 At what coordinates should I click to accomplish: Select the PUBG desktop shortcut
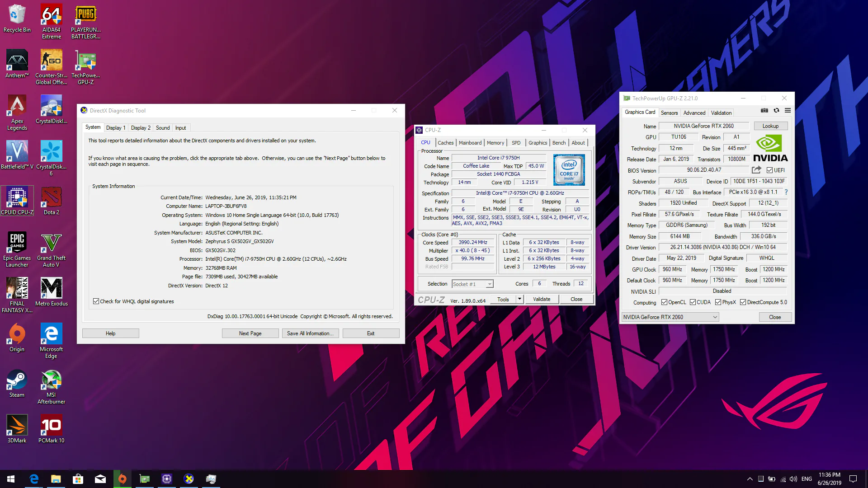[85, 22]
